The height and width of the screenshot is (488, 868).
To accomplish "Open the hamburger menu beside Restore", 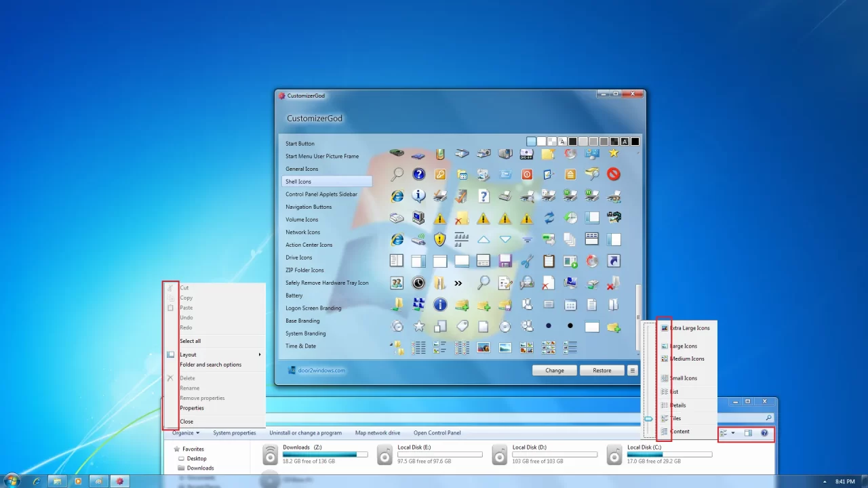I will click(632, 371).
